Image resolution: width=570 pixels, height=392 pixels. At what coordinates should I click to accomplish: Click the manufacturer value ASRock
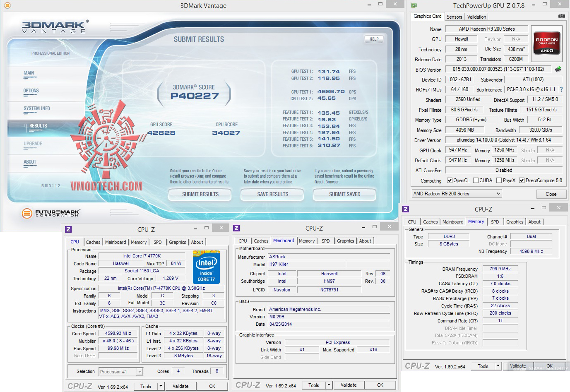point(329,257)
